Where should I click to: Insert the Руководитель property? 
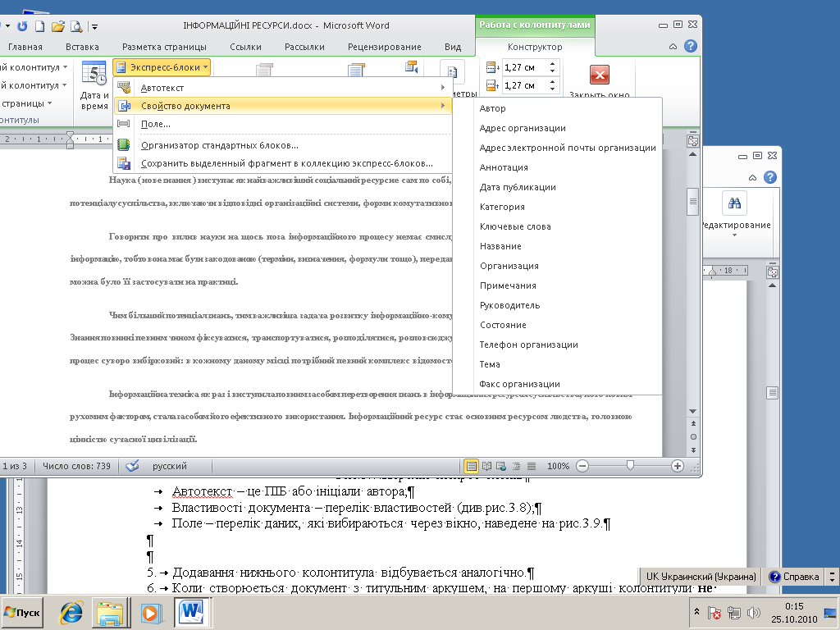pos(557,305)
